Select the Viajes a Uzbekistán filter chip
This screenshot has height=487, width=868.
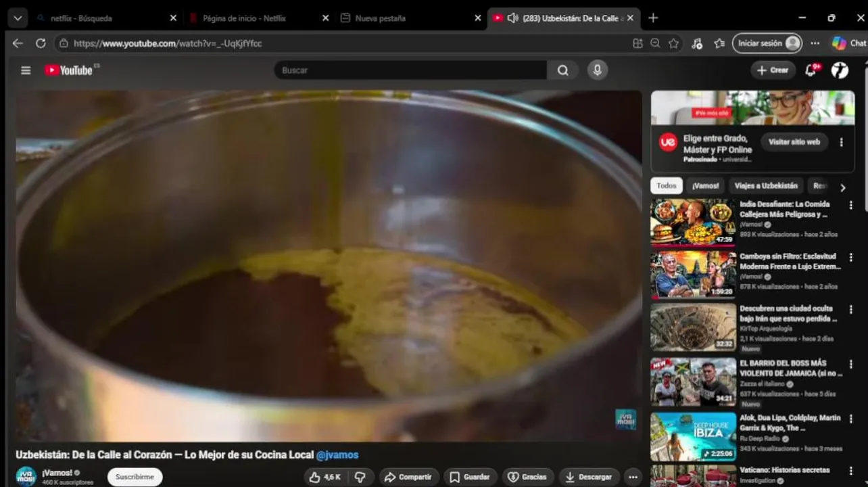pos(766,186)
